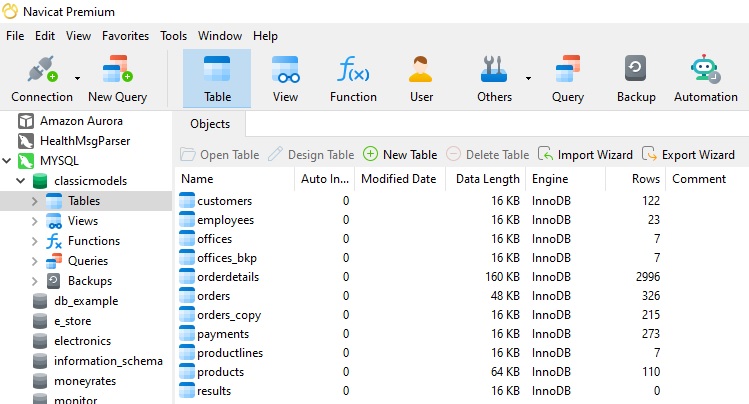
Task: Open the User toolbar icon
Action: pos(421,69)
